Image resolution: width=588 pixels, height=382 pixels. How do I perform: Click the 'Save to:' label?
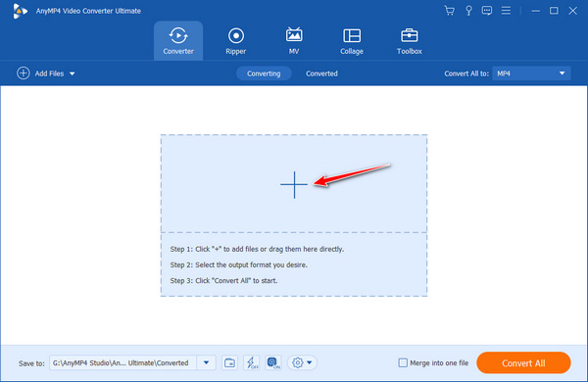tap(31, 363)
